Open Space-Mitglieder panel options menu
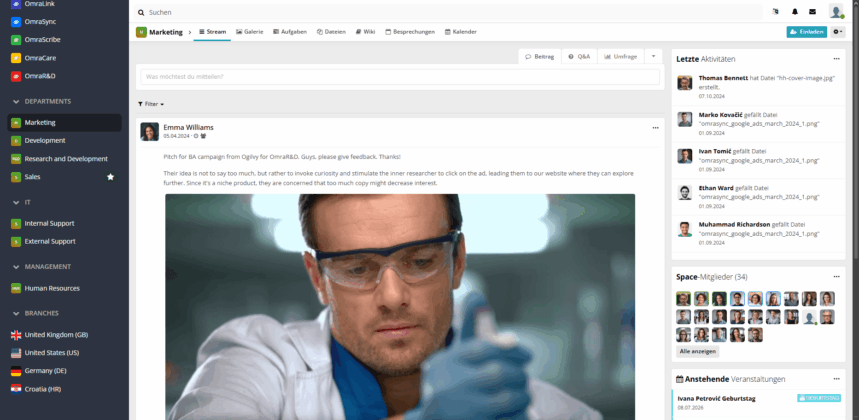This screenshot has width=859, height=420. pyautogui.click(x=836, y=277)
